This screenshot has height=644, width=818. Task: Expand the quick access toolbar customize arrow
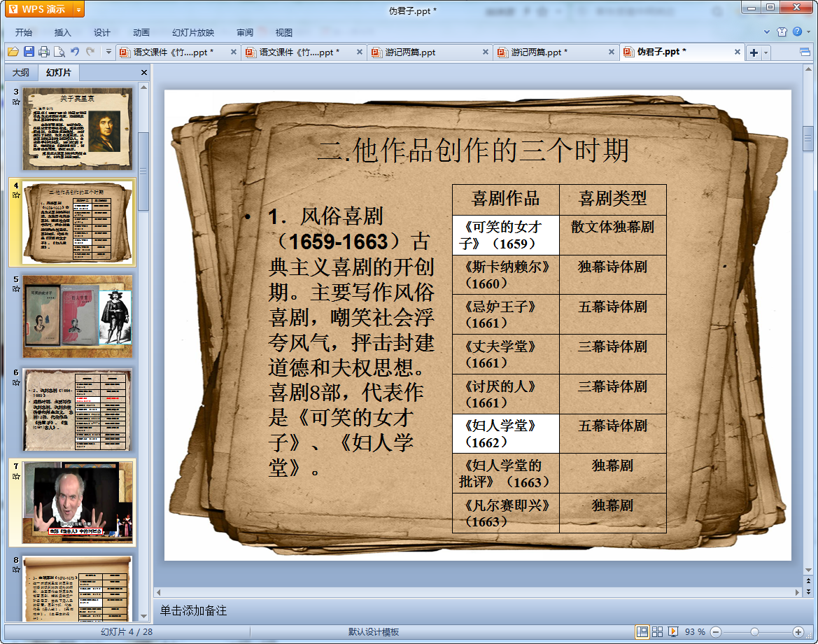108,52
